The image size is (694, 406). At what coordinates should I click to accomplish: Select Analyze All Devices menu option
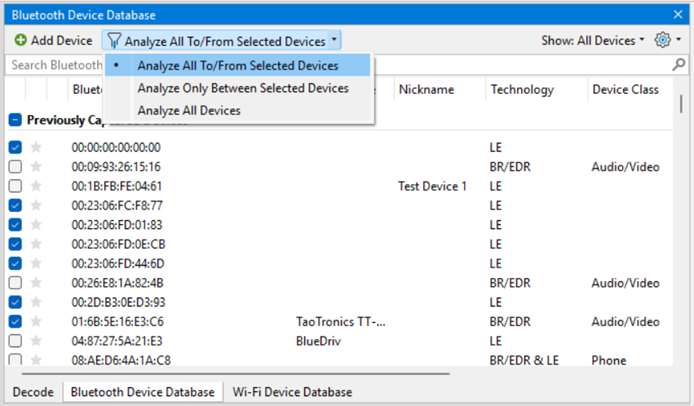189,110
